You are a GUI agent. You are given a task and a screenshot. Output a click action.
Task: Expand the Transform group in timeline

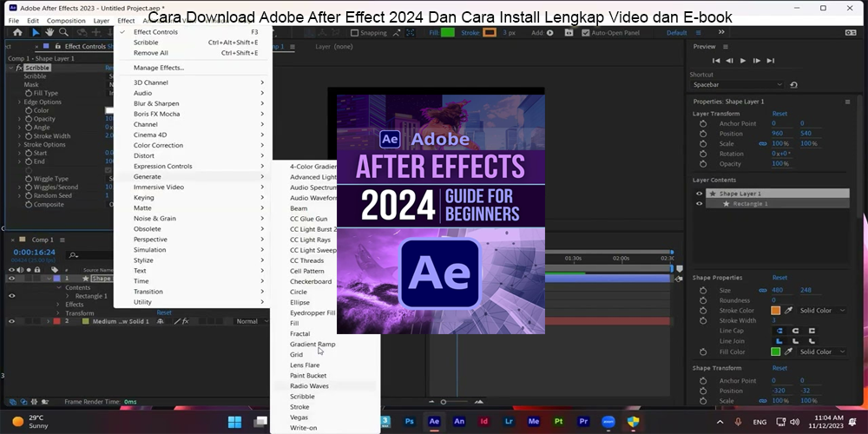click(59, 313)
